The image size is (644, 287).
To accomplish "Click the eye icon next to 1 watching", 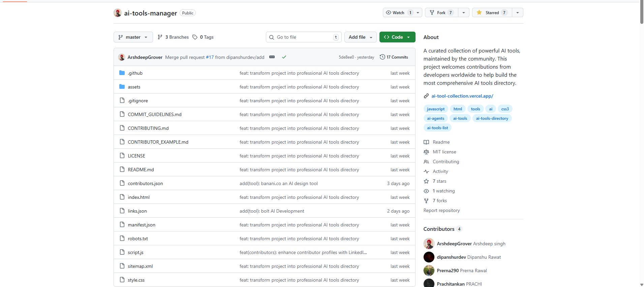I will (426, 191).
